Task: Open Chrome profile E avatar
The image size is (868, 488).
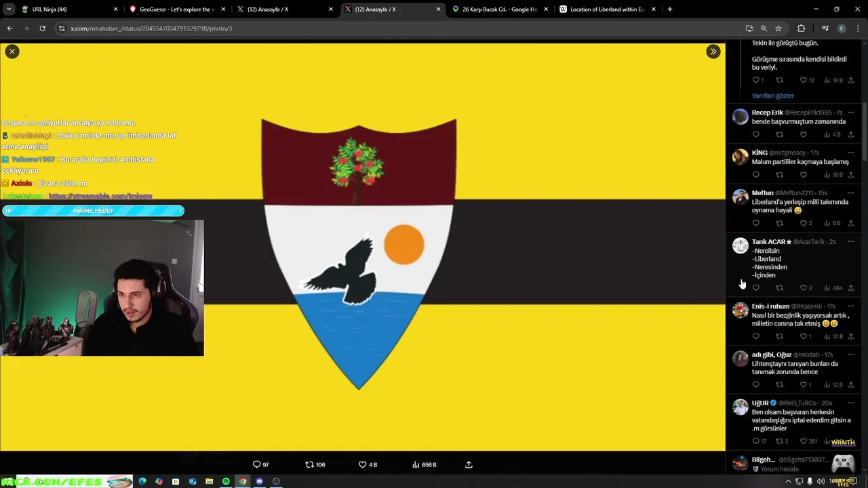Action: pos(842,28)
